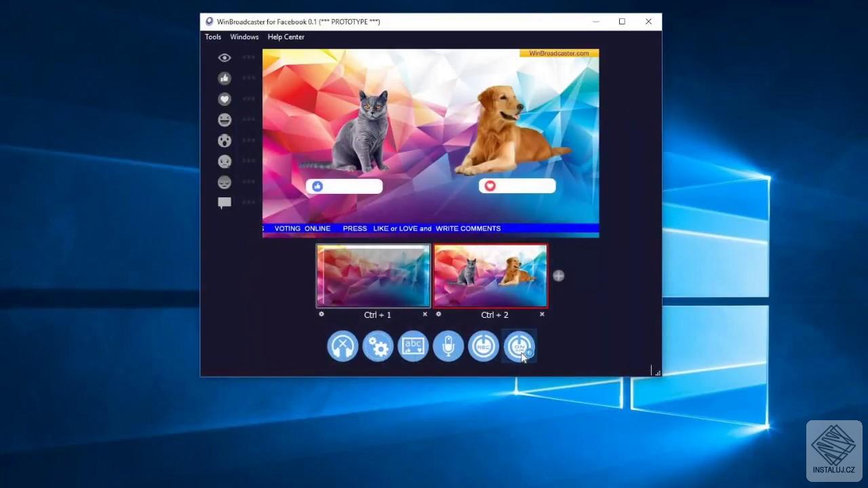Open the Help Center menu
The image size is (868, 488).
tap(286, 37)
